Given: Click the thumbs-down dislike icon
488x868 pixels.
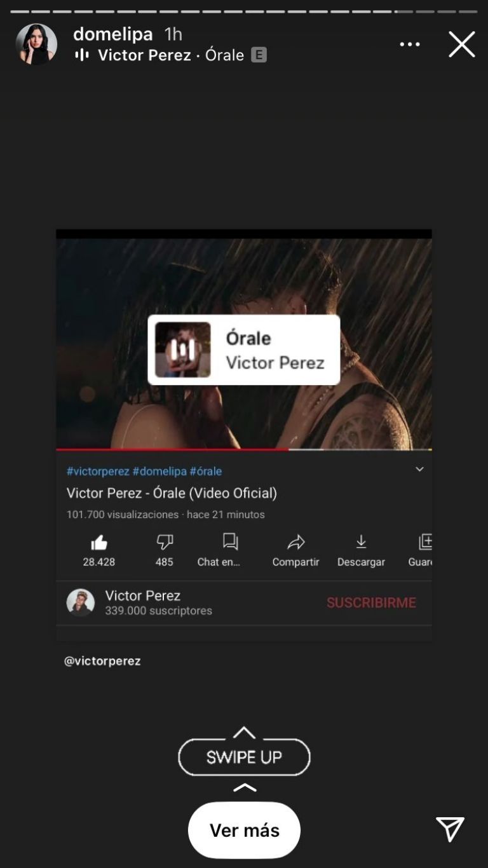Looking at the screenshot, I should (x=165, y=542).
